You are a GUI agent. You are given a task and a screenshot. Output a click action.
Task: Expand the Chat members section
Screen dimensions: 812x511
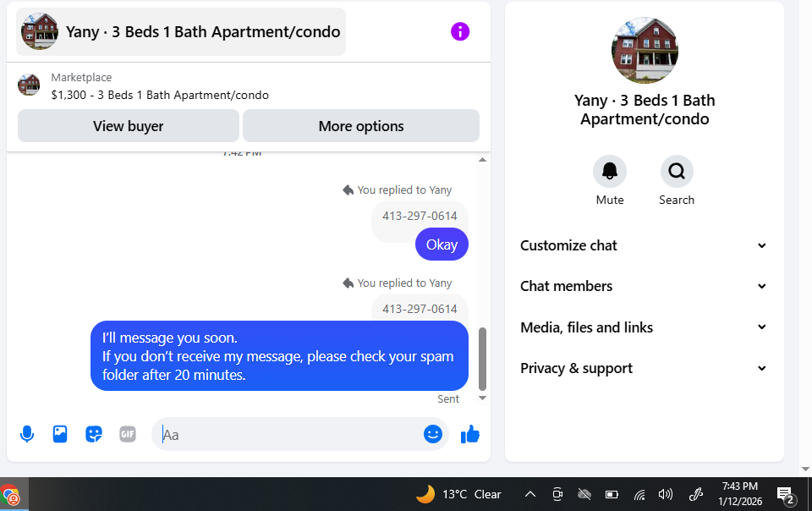click(644, 286)
